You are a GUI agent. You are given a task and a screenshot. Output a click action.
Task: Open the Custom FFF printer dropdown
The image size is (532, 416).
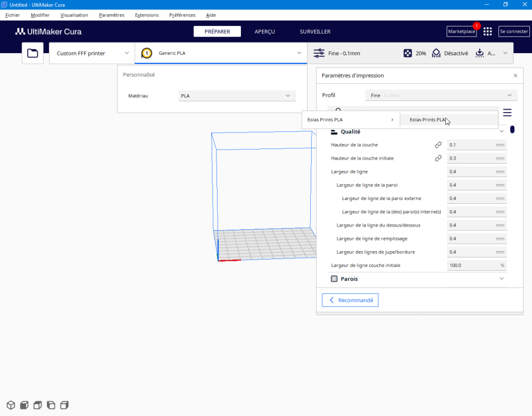click(92, 53)
